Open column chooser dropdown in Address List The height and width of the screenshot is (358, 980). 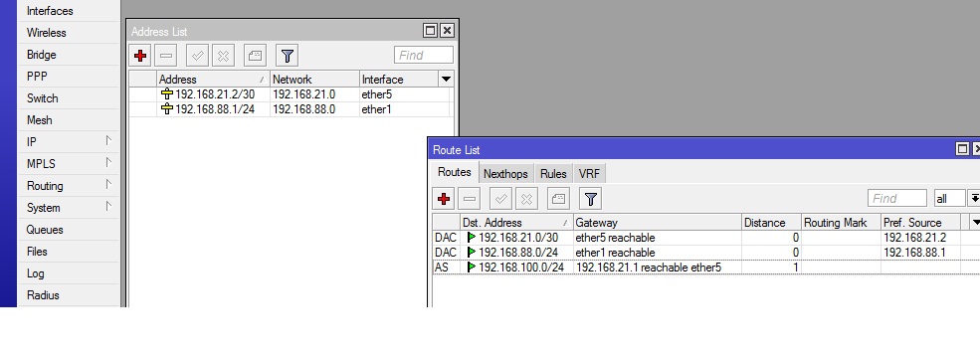[446, 80]
